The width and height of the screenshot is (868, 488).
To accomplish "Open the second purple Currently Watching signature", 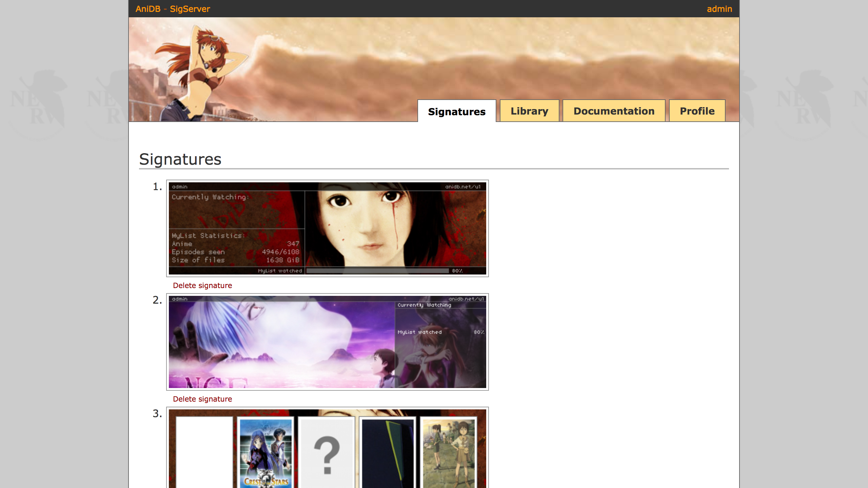I will click(328, 342).
